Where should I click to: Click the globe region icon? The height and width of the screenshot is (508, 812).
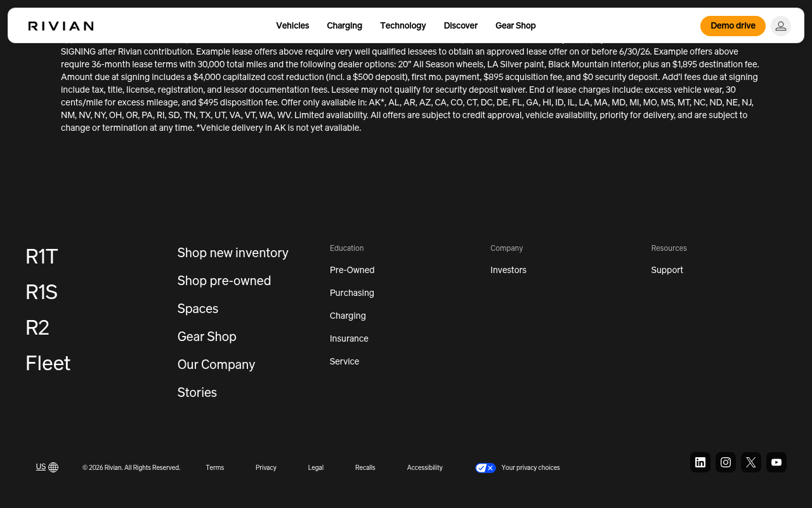[x=53, y=467]
